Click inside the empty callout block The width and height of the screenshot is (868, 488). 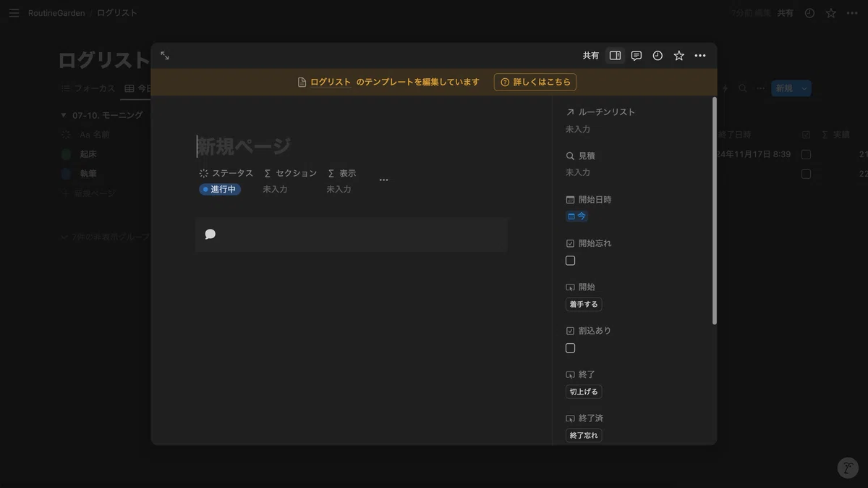[x=352, y=235]
